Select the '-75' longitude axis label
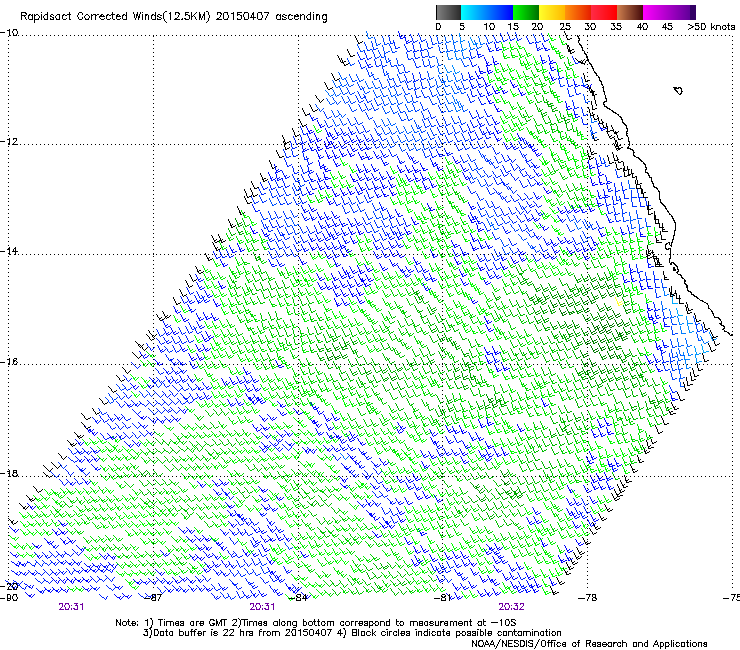This screenshot has width=740, height=650. coord(732,598)
